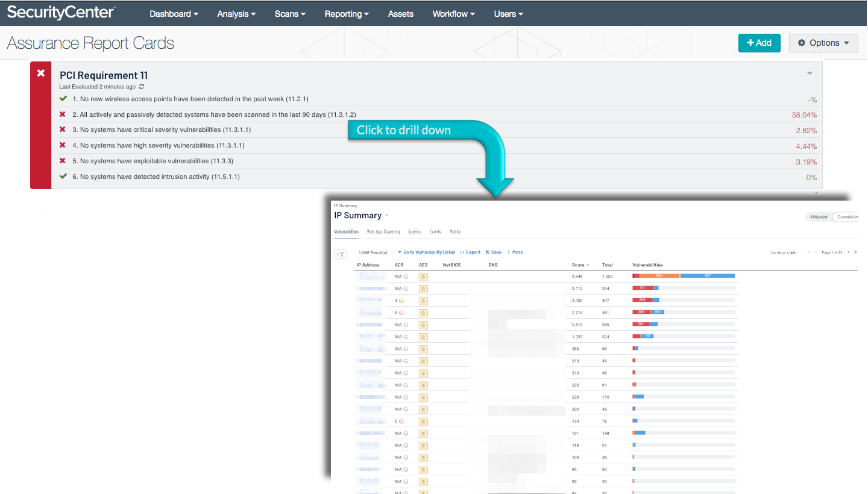Open the filter panel funnel icon

click(x=341, y=254)
